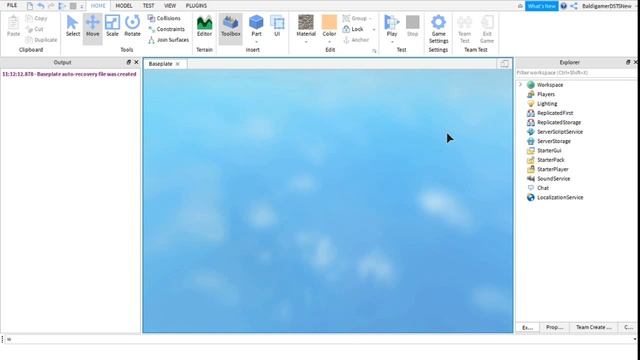Select the Select tool
Image resolution: width=640 pixels, height=360 pixels.
tap(73, 26)
